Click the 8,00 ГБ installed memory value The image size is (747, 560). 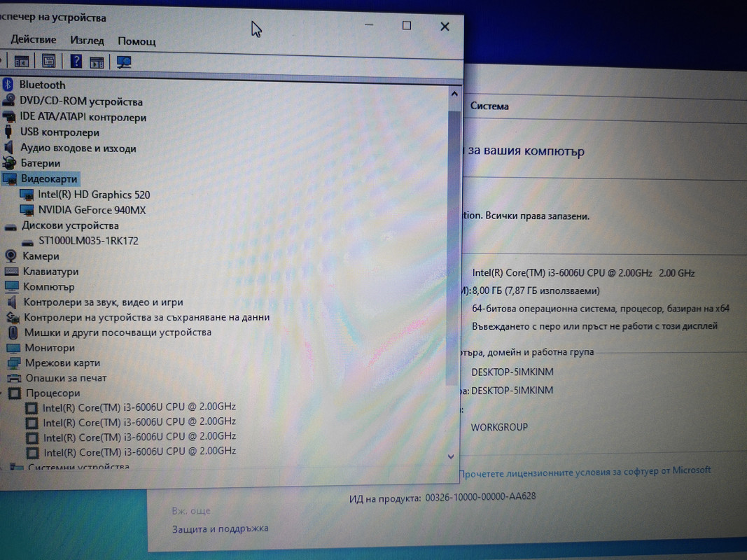[536, 291]
